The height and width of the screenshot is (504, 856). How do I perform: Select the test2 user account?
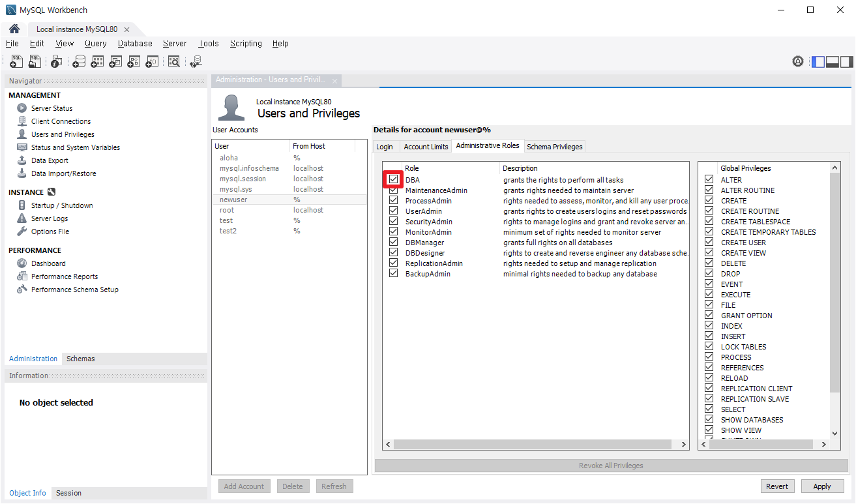(x=289, y=231)
